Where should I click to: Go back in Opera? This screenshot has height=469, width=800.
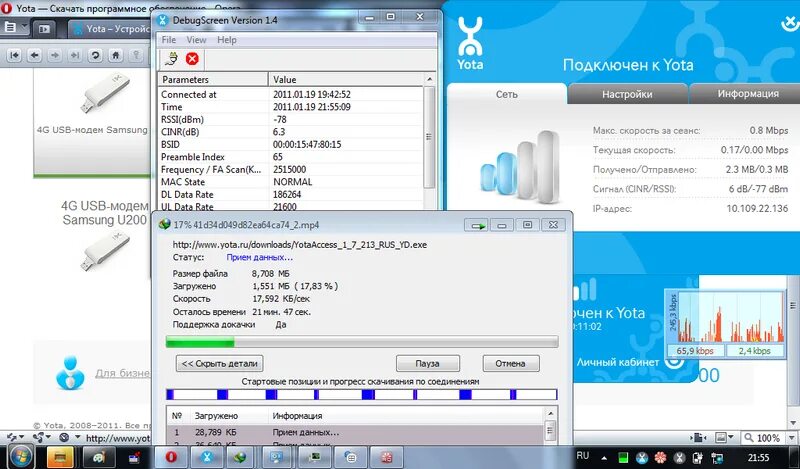click(34, 55)
